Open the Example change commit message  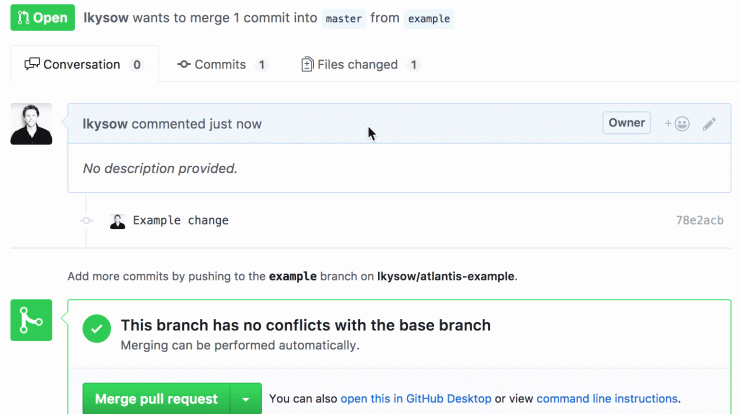point(181,220)
